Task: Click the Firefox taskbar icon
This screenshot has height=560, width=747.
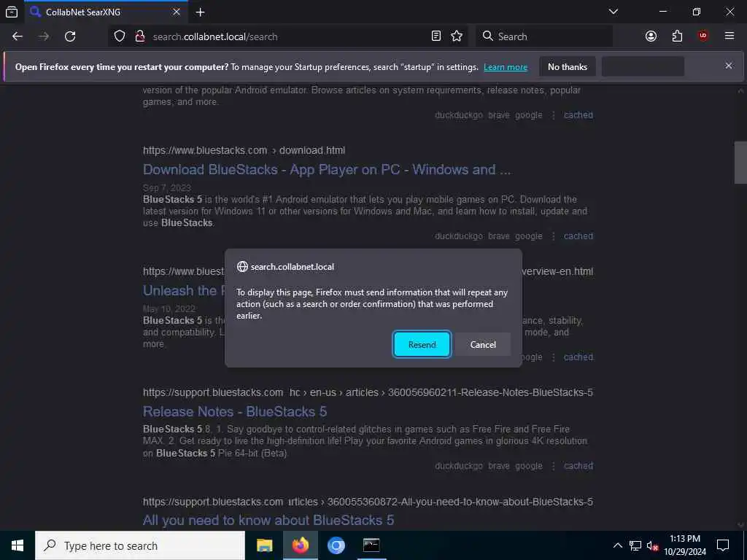Action: click(300, 545)
